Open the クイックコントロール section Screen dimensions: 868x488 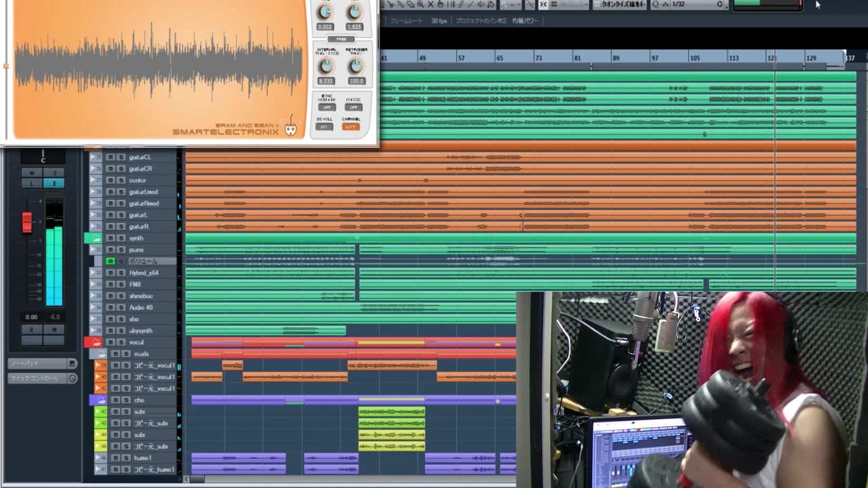click(x=43, y=378)
